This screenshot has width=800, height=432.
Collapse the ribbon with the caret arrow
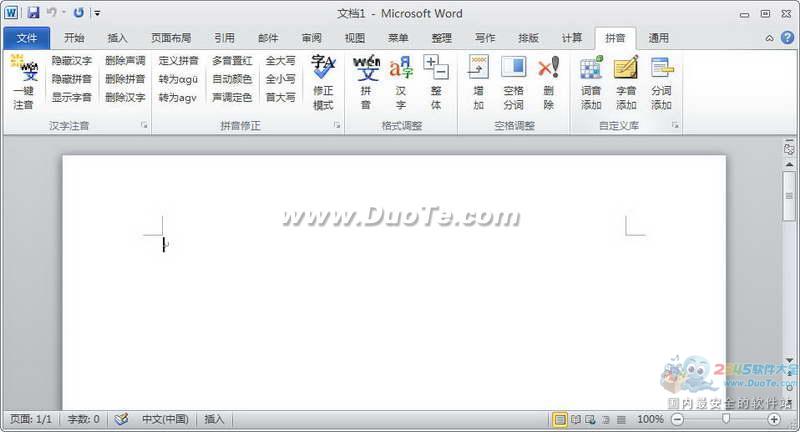770,39
